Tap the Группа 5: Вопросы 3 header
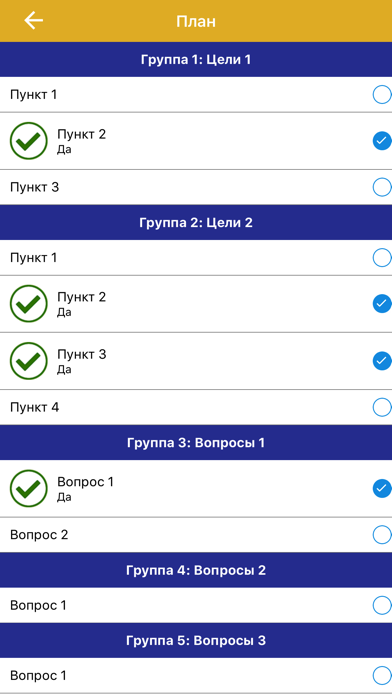This screenshot has width=392, height=696. pos(196,641)
